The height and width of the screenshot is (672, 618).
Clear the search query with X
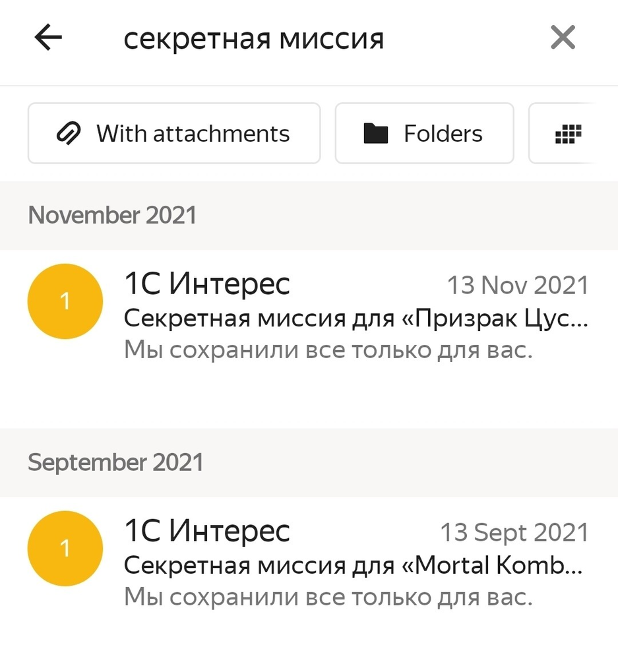[563, 38]
